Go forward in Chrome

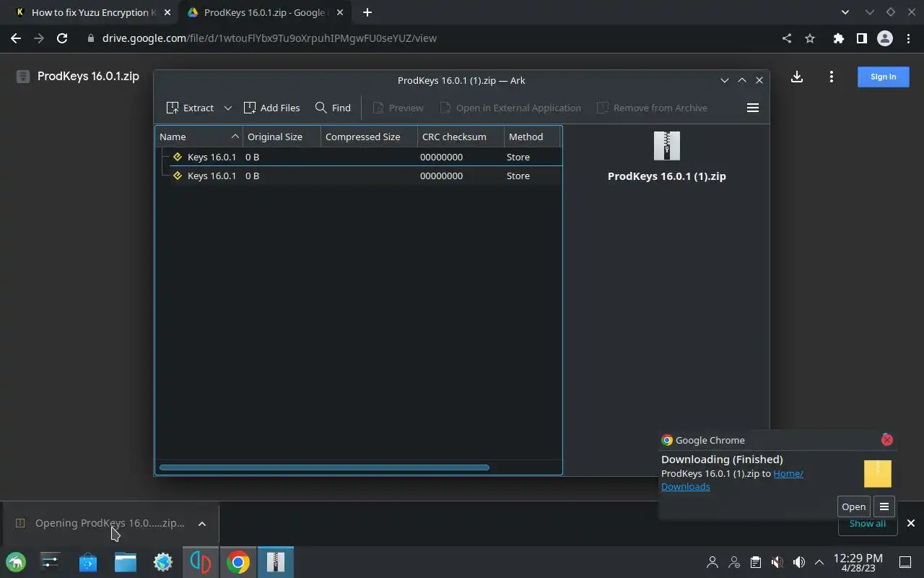pyautogui.click(x=39, y=38)
